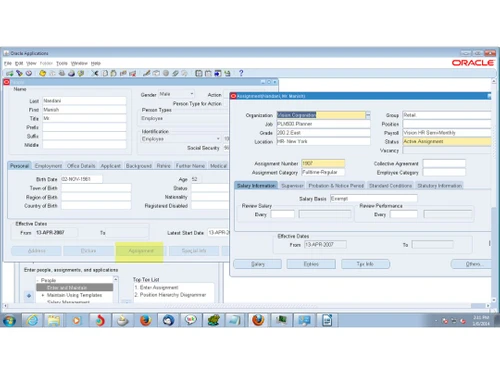Click the blue button left of Maintain Using Templates
Image resolution: width=500 pixels, height=375 pixels.
click(x=29, y=296)
